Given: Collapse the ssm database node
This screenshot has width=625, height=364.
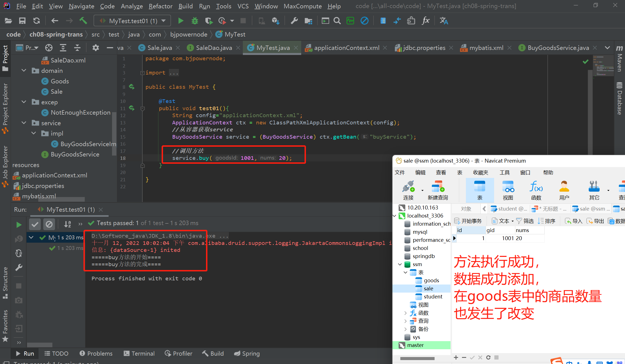Looking at the screenshot, I should (400, 264).
